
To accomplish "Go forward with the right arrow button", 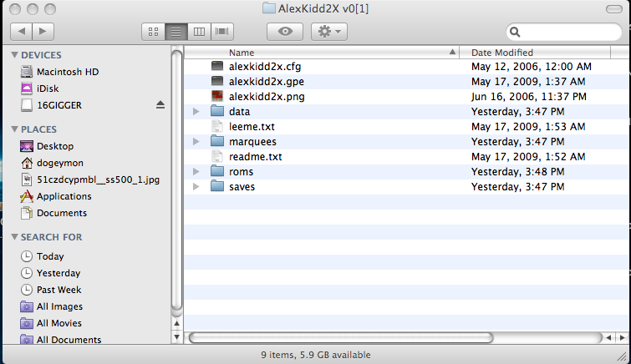I will point(43,32).
